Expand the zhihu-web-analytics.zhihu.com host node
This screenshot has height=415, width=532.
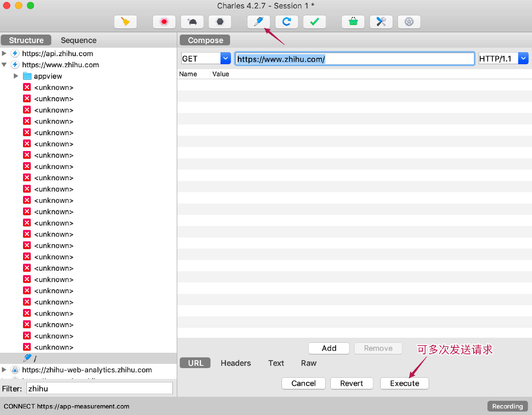coord(4,370)
